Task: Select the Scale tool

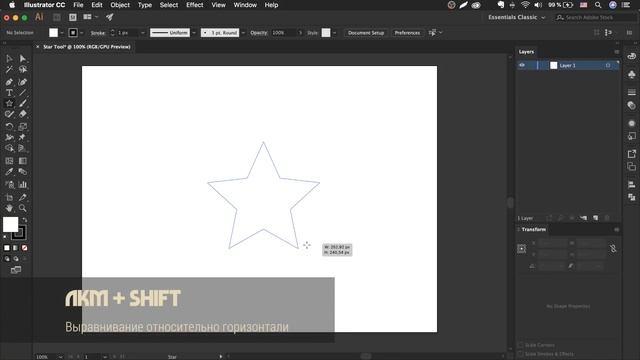Action: pyautogui.click(x=22, y=127)
